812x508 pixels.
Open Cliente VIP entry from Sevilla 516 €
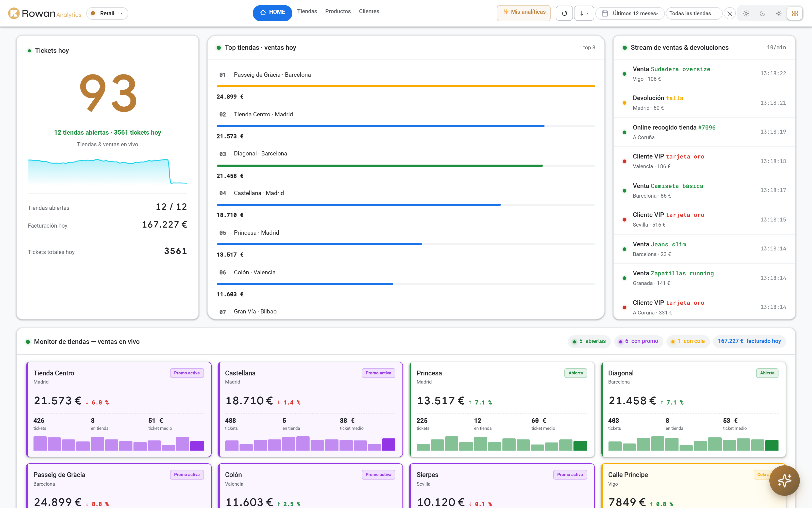tap(704, 220)
